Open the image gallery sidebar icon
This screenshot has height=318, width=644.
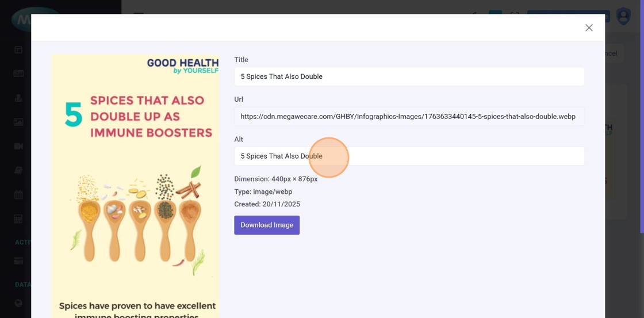[18, 122]
